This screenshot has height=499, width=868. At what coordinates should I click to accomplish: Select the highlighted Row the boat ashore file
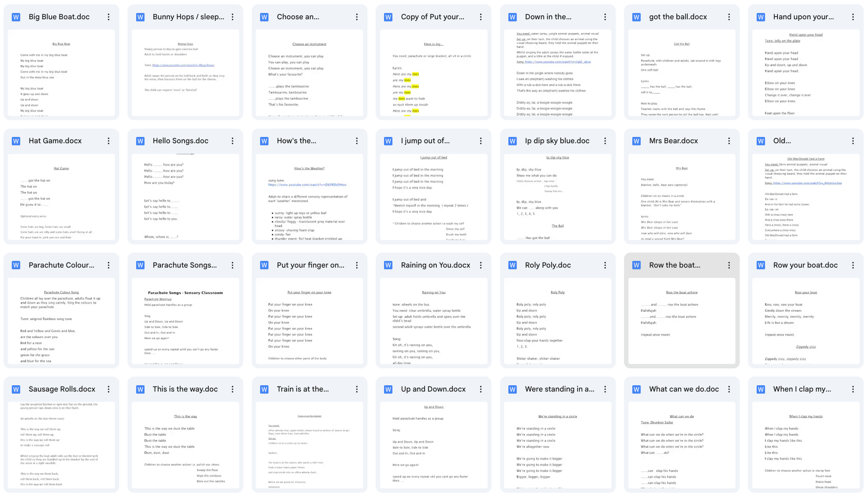click(681, 321)
